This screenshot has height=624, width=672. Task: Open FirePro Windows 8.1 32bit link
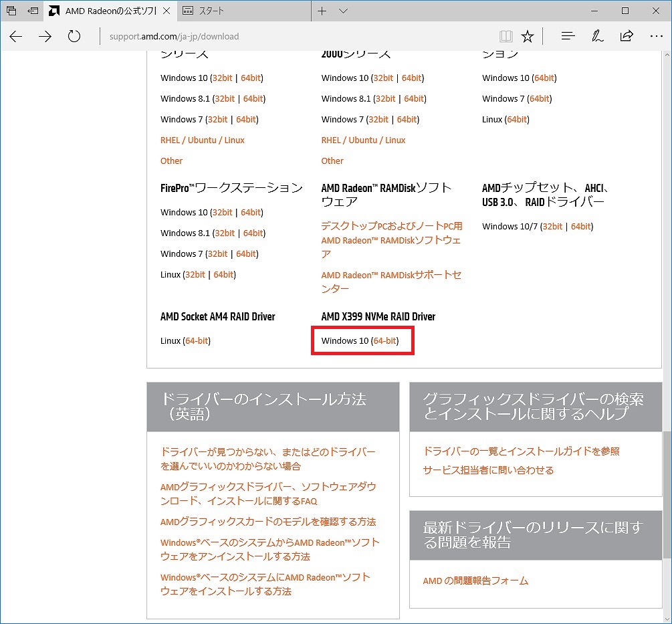[x=225, y=233]
